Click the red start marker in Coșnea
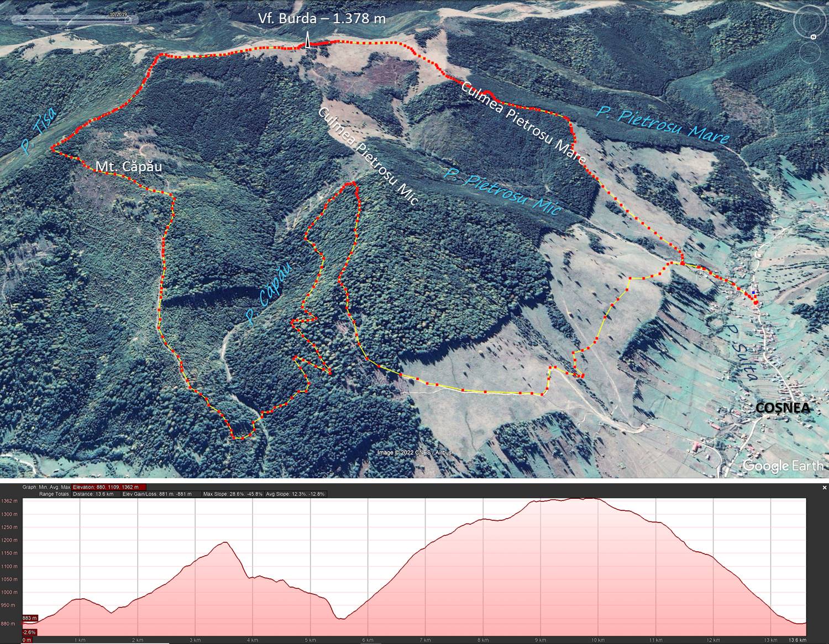 pos(755,302)
